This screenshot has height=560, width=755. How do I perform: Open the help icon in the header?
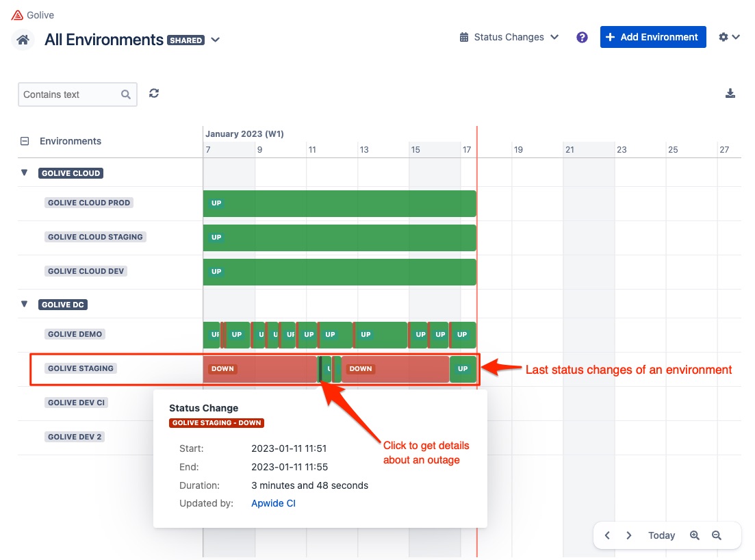(582, 37)
